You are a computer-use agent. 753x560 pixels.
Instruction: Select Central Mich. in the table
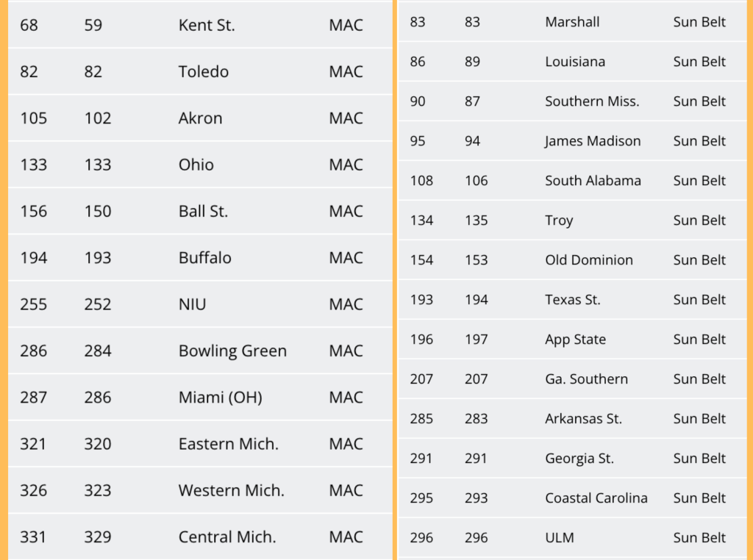tap(227, 537)
